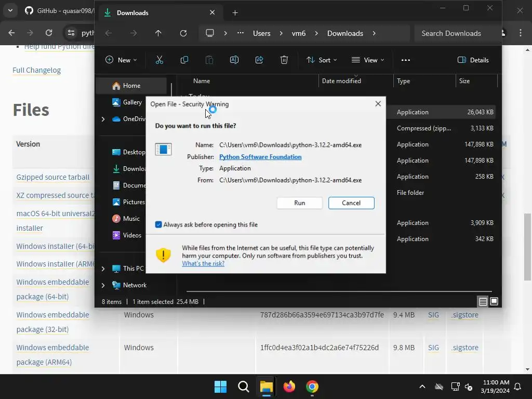Click Downloads in the breadcrumb path

click(x=345, y=33)
